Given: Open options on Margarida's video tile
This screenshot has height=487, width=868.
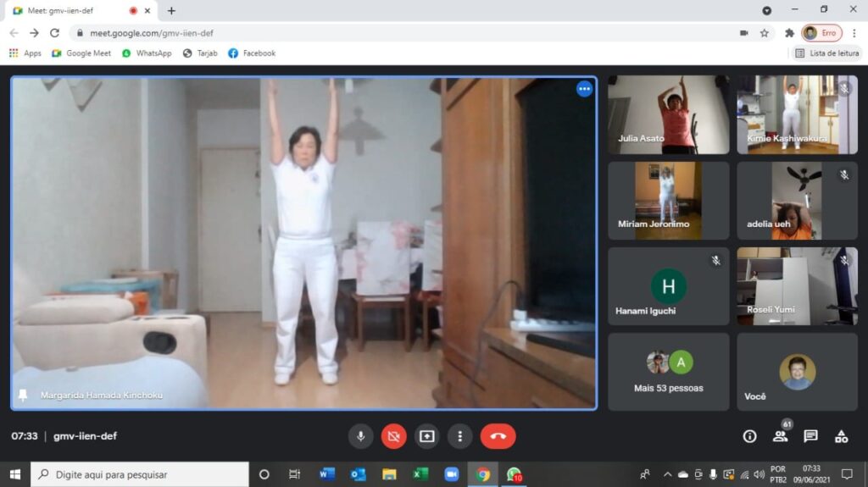Looking at the screenshot, I should (584, 89).
